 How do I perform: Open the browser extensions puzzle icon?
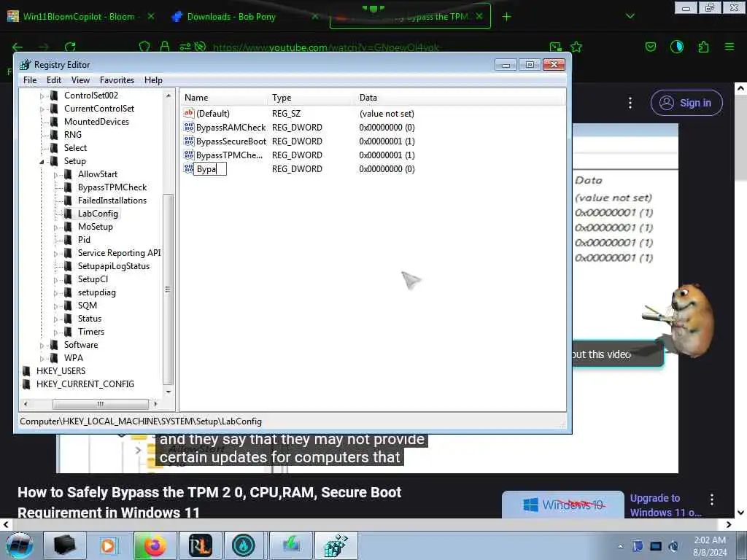click(x=703, y=47)
